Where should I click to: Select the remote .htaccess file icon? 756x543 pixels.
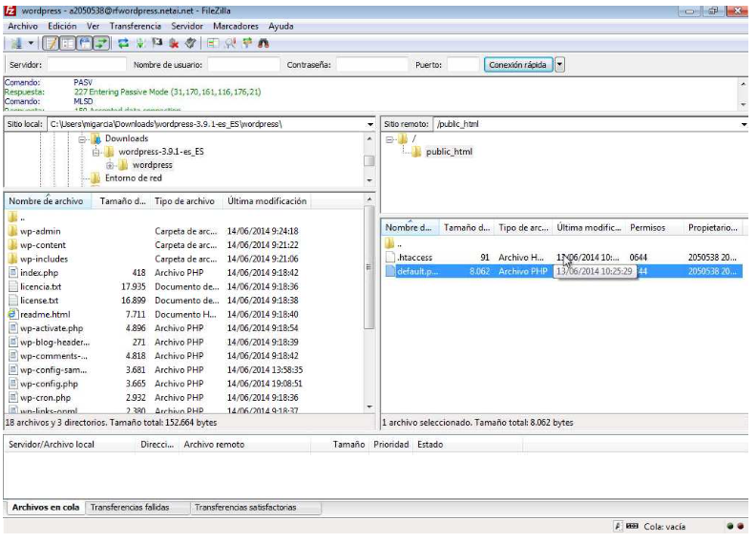(390, 258)
